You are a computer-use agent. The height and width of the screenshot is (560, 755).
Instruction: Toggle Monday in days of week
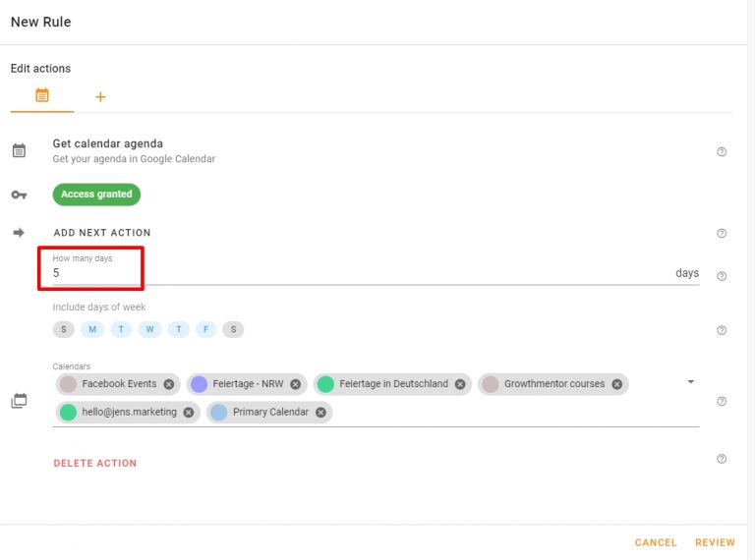coord(92,329)
